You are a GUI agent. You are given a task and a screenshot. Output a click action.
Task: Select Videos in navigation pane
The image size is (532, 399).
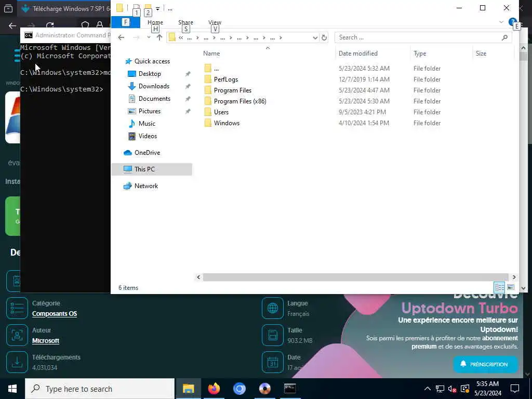[x=148, y=136]
